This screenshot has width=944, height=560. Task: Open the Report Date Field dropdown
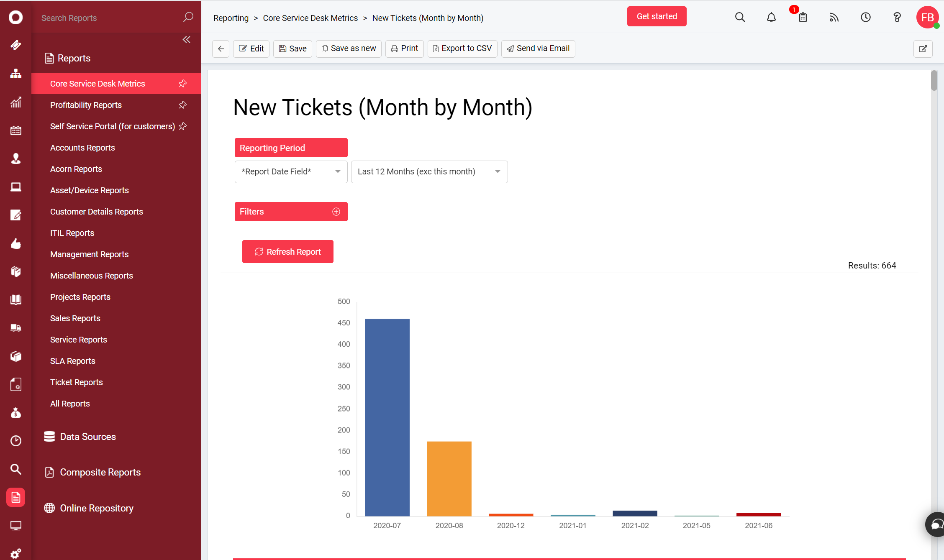(x=291, y=172)
